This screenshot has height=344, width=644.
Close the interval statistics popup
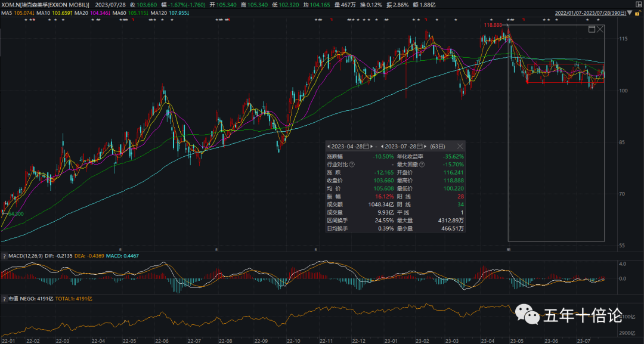pyautogui.click(x=460, y=146)
